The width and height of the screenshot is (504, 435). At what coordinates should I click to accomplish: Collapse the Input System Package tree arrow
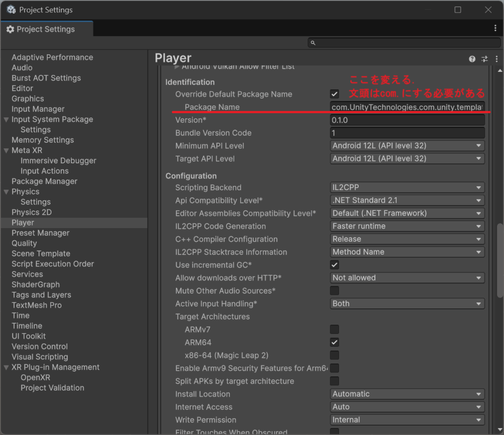pyautogui.click(x=6, y=119)
